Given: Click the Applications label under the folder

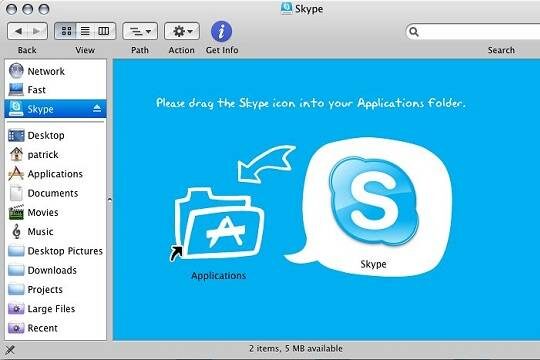Looking at the screenshot, I should point(219,276).
